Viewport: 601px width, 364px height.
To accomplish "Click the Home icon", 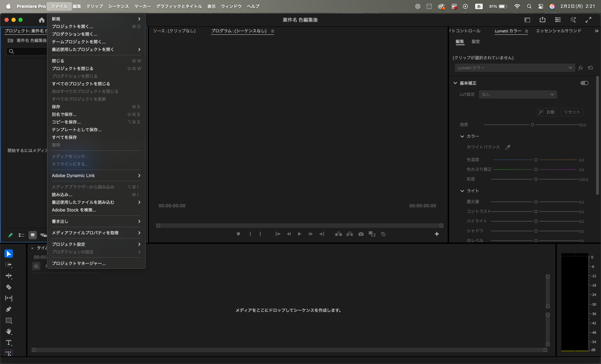I will point(42,20).
